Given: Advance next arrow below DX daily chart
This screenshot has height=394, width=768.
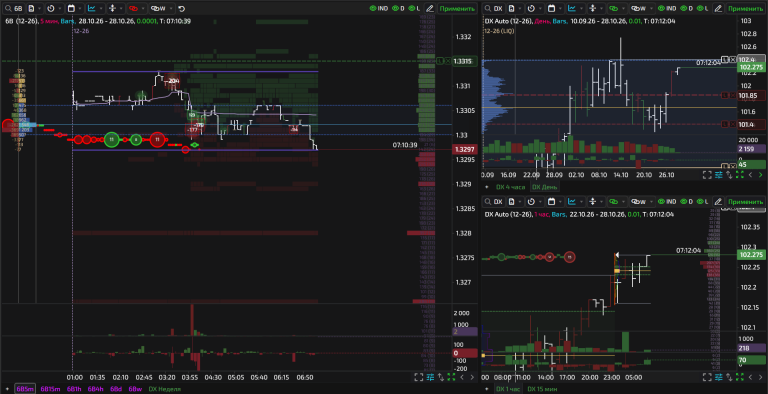Looking at the screenshot, I should (x=760, y=174).
